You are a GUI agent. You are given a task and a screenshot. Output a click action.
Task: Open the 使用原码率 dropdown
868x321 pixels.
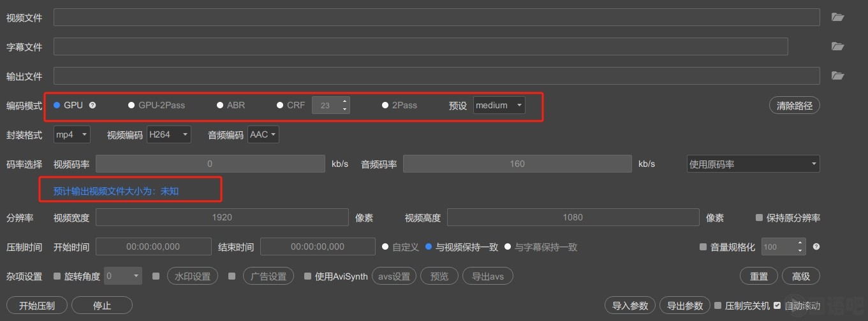point(753,164)
